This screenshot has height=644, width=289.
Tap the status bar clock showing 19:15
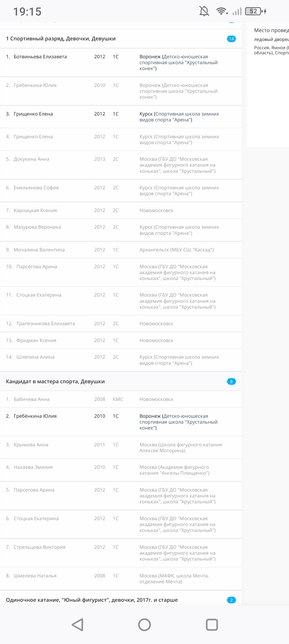(27, 11)
